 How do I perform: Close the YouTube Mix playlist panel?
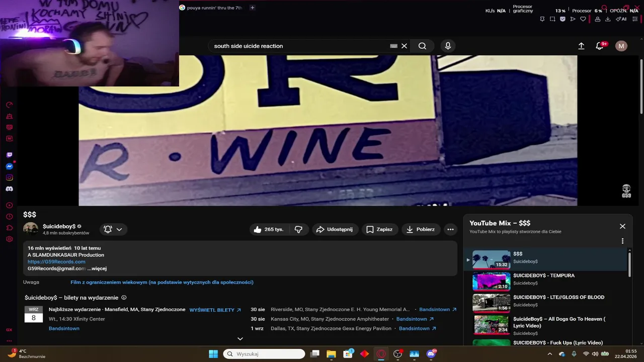[x=622, y=226]
